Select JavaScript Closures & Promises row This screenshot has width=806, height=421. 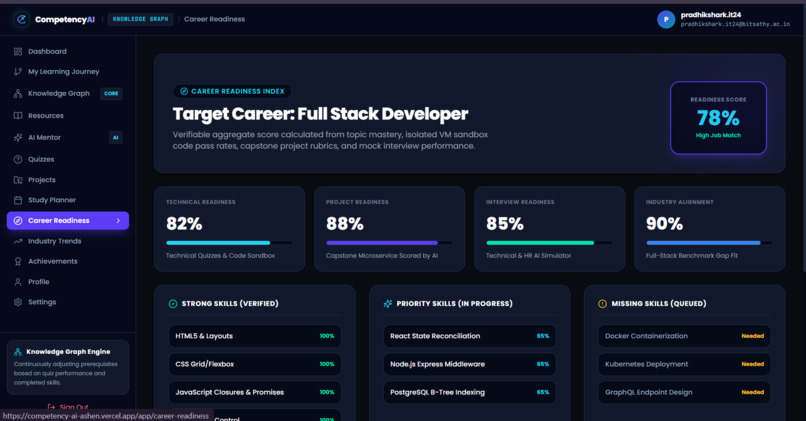coord(255,392)
